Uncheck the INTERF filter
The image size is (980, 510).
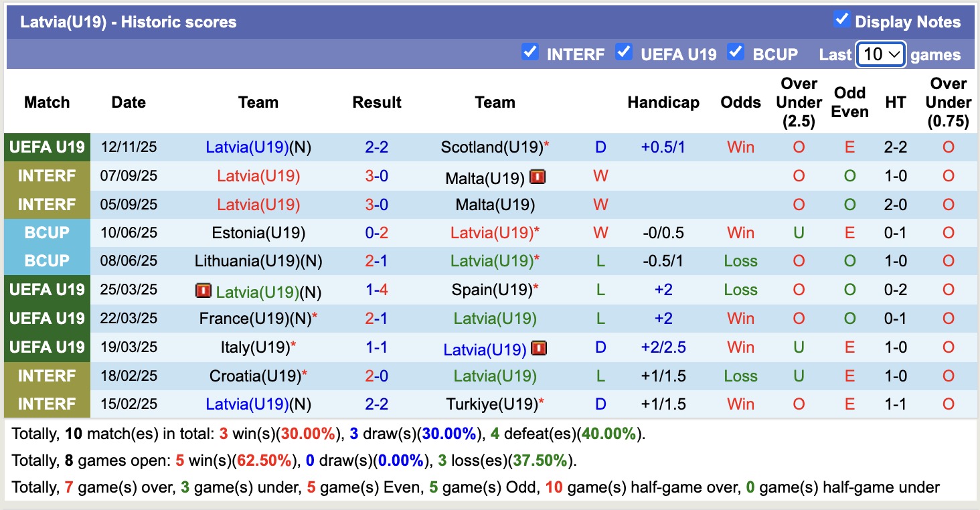point(531,54)
